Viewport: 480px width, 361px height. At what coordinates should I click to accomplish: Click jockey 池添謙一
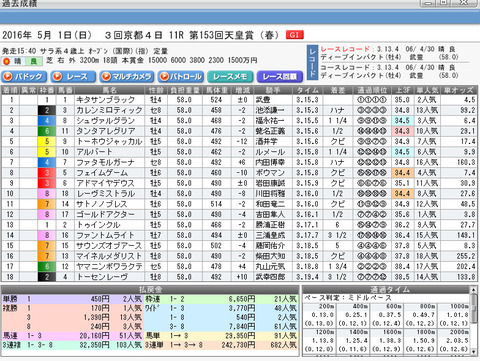pyautogui.click(x=270, y=110)
